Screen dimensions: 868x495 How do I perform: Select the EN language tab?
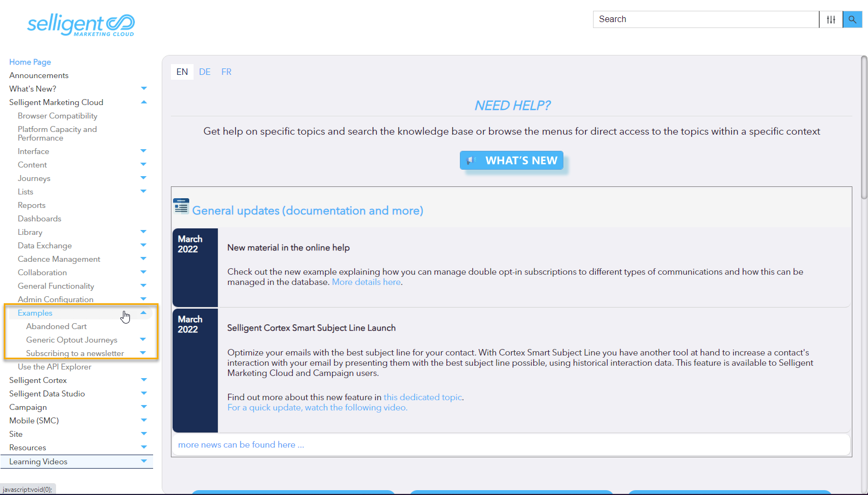182,72
